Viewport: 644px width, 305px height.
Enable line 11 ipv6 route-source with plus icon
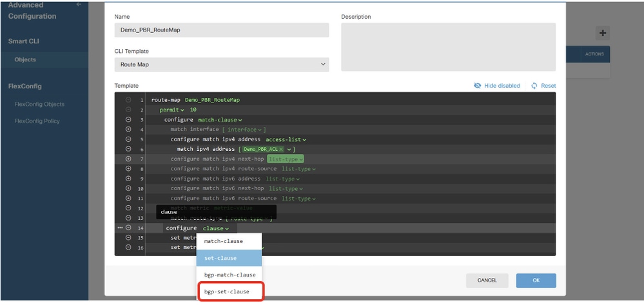coord(128,199)
